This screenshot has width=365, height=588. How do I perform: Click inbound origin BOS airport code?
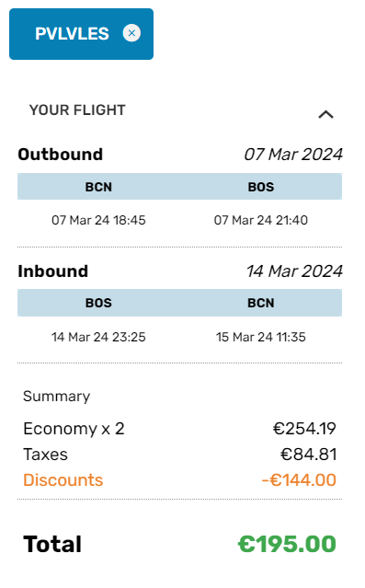coord(98,303)
